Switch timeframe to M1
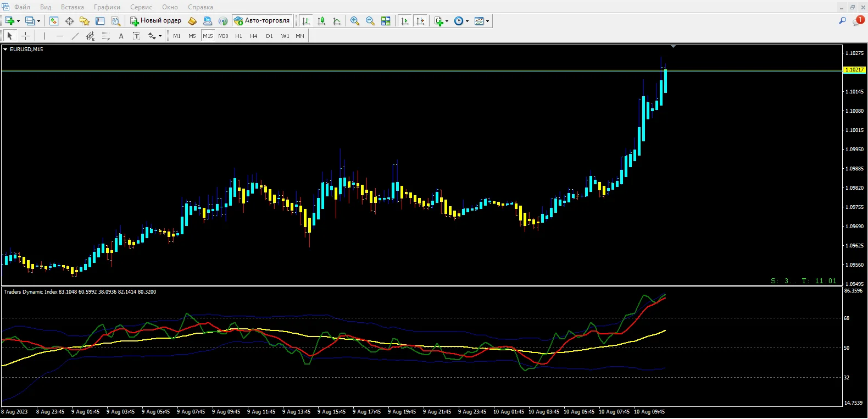The height and width of the screenshot is (419, 868). click(177, 36)
